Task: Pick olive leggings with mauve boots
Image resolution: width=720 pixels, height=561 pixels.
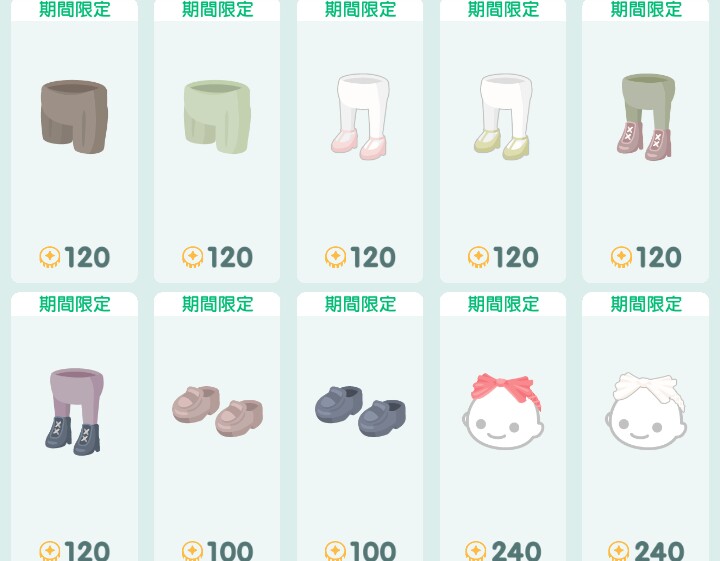Action: 646,117
